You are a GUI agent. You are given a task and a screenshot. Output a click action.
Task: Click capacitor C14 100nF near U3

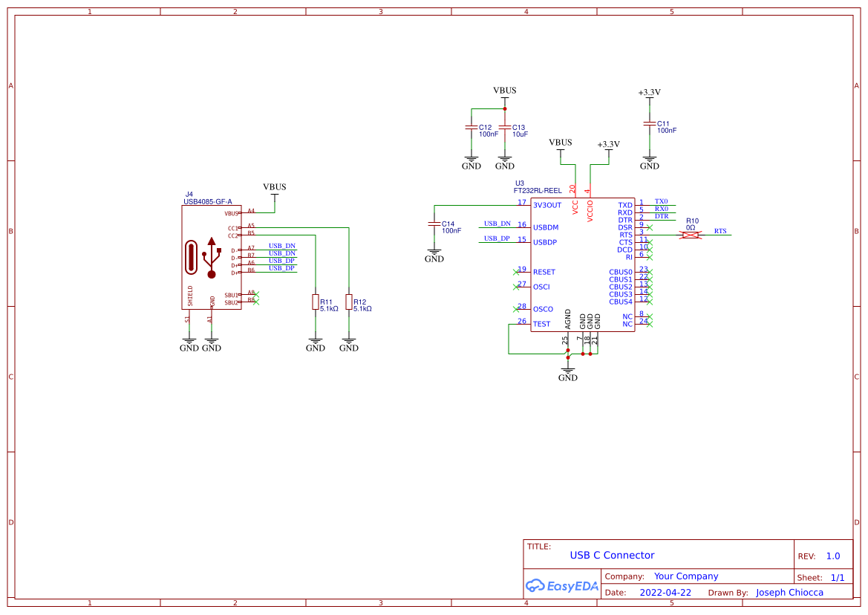click(434, 223)
